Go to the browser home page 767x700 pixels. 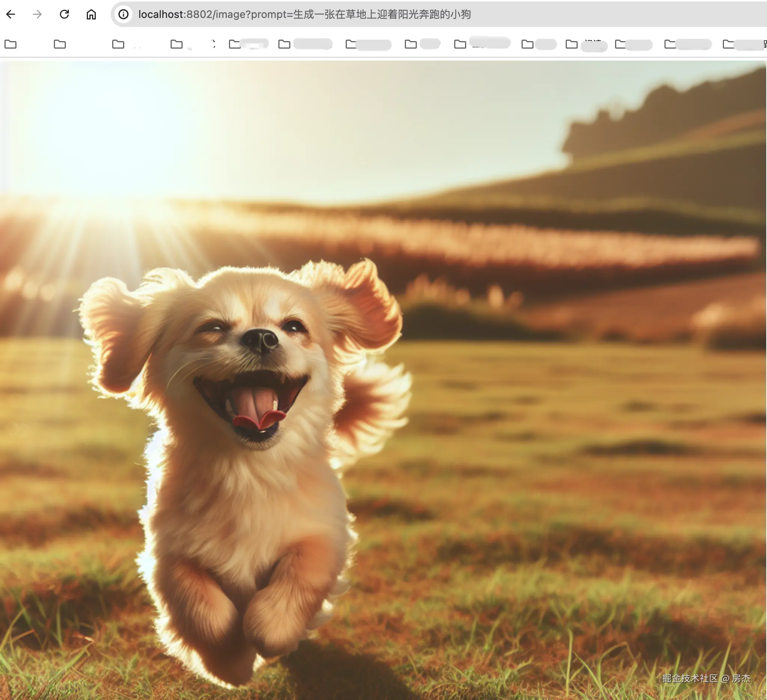tap(91, 15)
